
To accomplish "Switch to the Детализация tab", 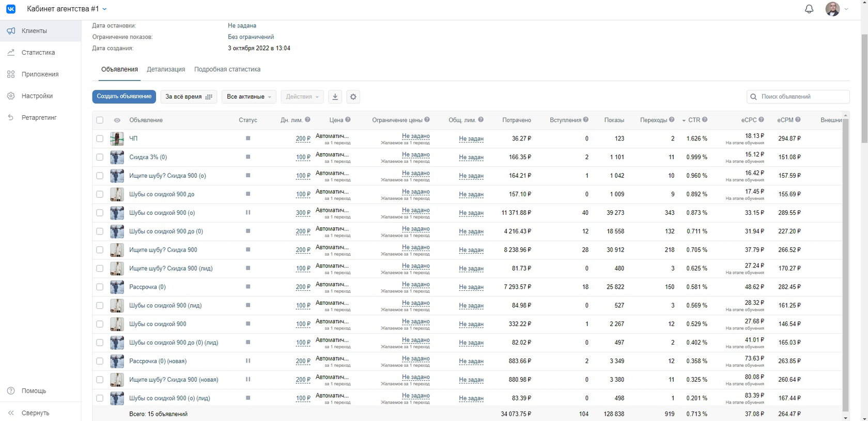I will click(166, 69).
